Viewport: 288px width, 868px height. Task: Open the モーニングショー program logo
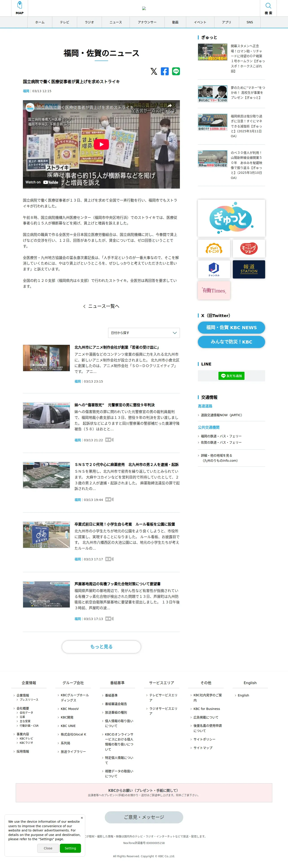click(x=249, y=248)
